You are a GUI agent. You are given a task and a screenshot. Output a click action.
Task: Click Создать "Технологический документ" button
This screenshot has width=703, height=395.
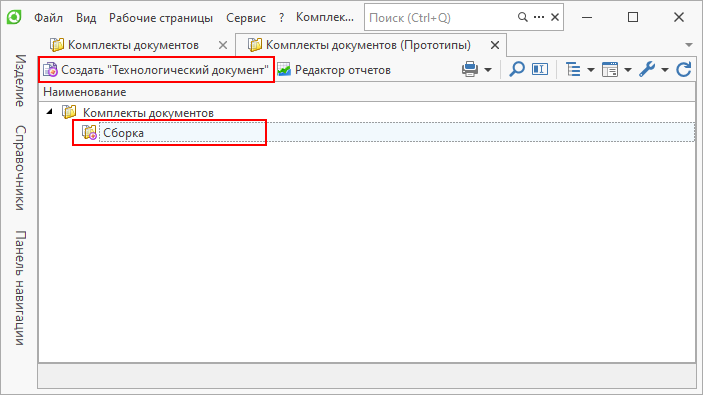click(x=156, y=70)
